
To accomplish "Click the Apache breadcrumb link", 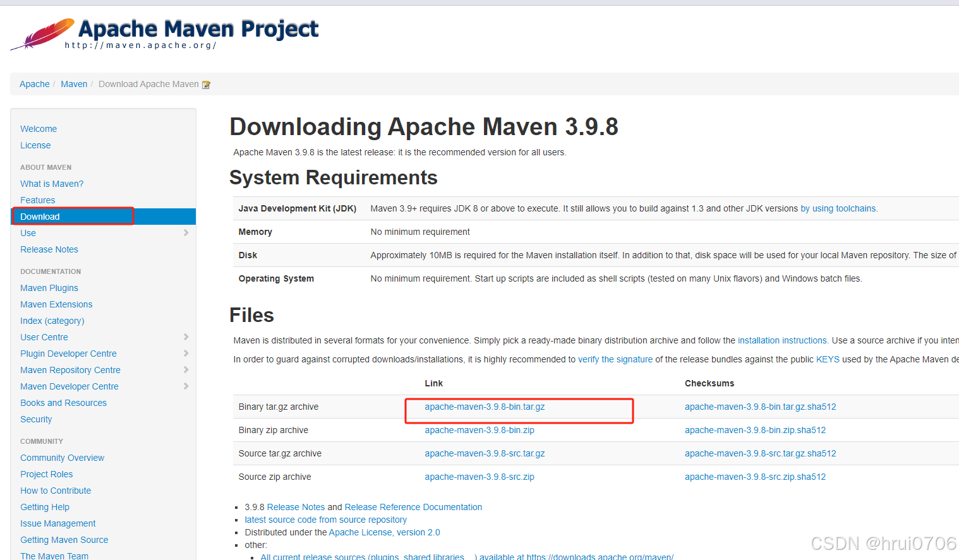I will 34,83.
